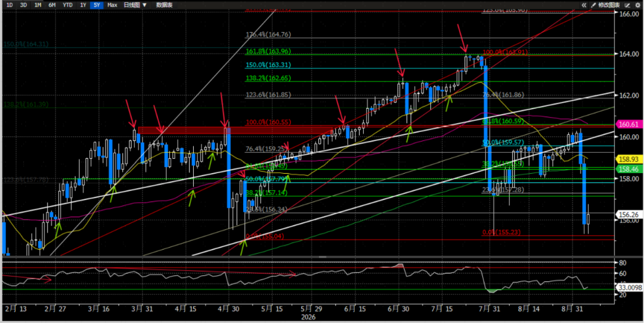Click the 8月 31 date axis label

point(572,308)
